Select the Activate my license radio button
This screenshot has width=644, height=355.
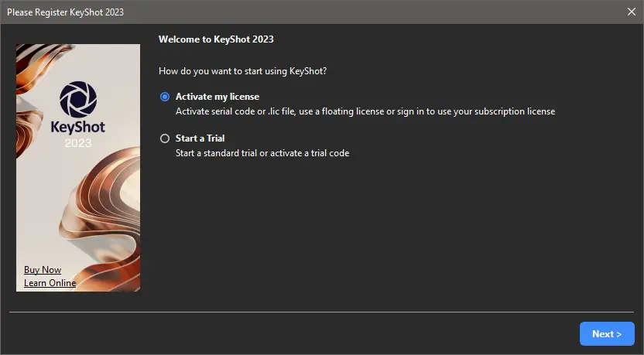164,97
